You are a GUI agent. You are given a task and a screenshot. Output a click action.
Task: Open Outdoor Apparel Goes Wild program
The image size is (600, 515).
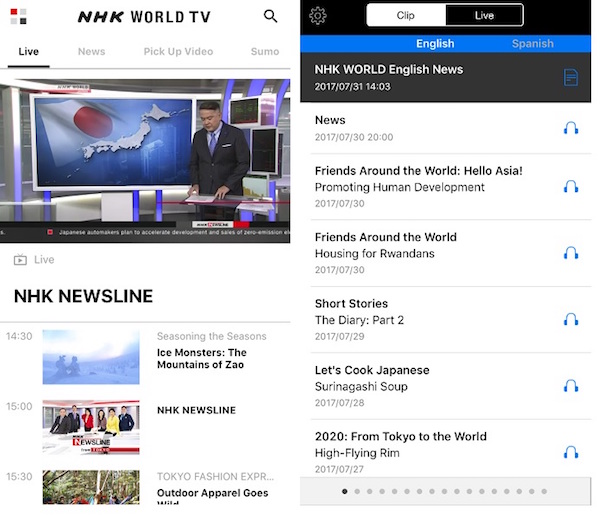coord(212,496)
